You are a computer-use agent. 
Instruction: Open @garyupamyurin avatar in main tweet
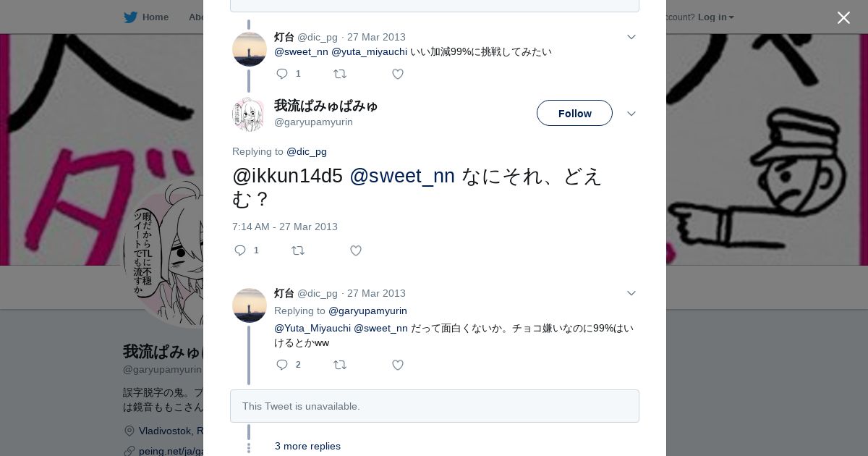pos(250,114)
